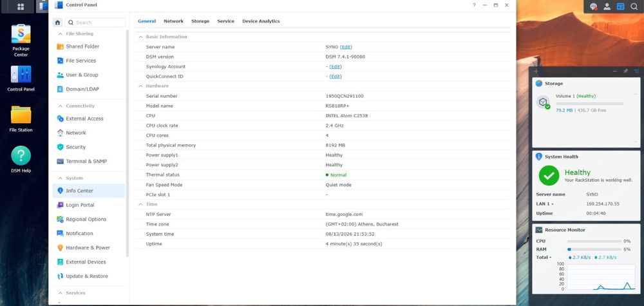Viewport: 644px width, 306px height.
Task: Click the RAM usage bar in Resource Monitor
Action: tap(594, 249)
